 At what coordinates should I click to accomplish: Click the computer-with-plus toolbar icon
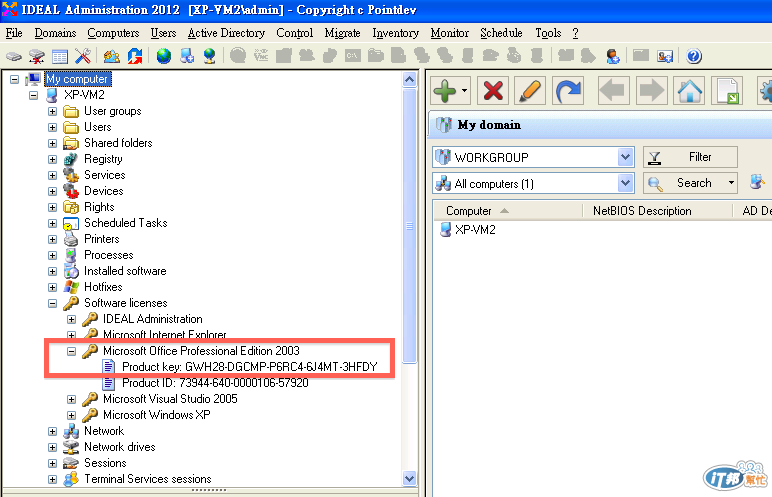tap(187, 56)
